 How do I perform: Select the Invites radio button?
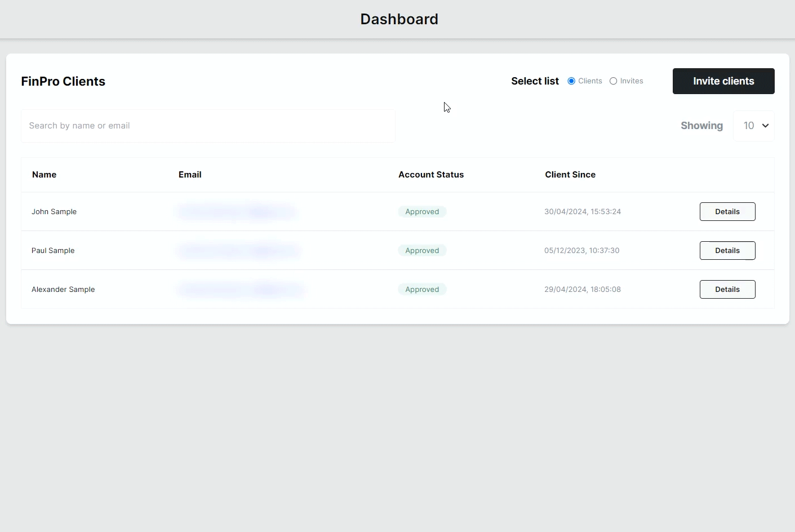(613, 81)
